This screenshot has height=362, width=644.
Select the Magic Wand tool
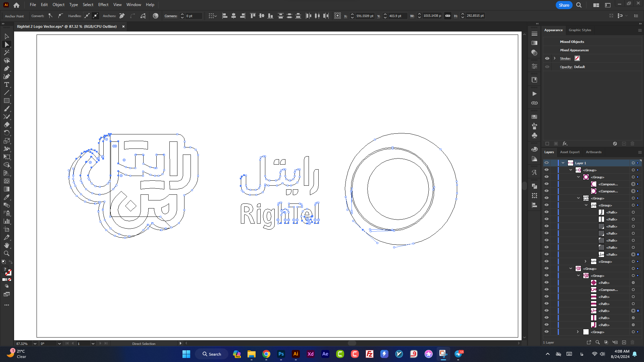click(7, 52)
